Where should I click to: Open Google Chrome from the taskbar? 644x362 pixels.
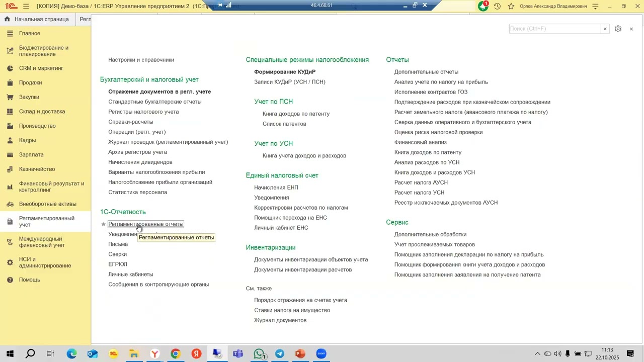click(x=175, y=354)
